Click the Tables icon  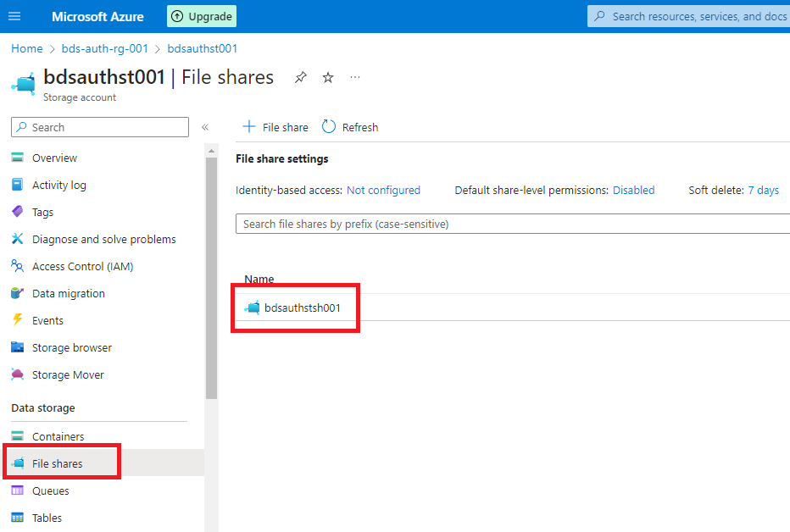click(17, 518)
